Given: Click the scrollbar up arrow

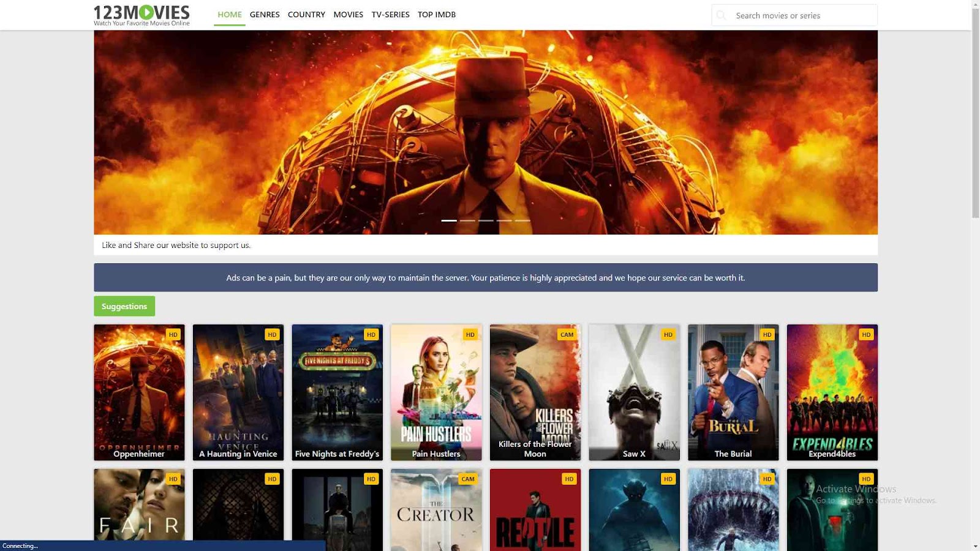Looking at the screenshot, I should pyautogui.click(x=976, y=4).
